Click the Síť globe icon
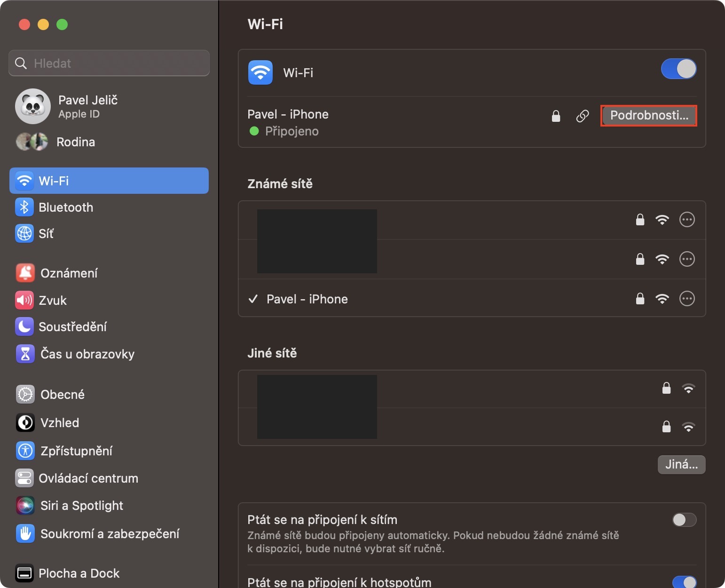The height and width of the screenshot is (588, 725). (24, 233)
